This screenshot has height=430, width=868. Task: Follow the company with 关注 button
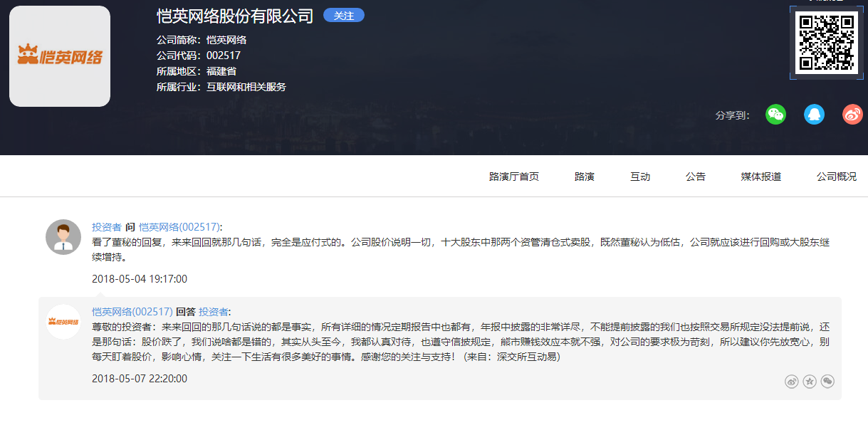click(343, 16)
